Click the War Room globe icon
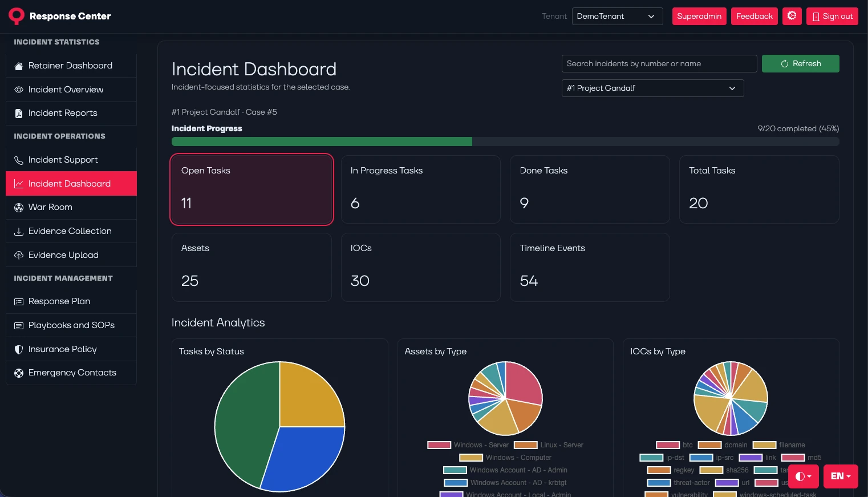The width and height of the screenshot is (868, 497). pyautogui.click(x=19, y=207)
